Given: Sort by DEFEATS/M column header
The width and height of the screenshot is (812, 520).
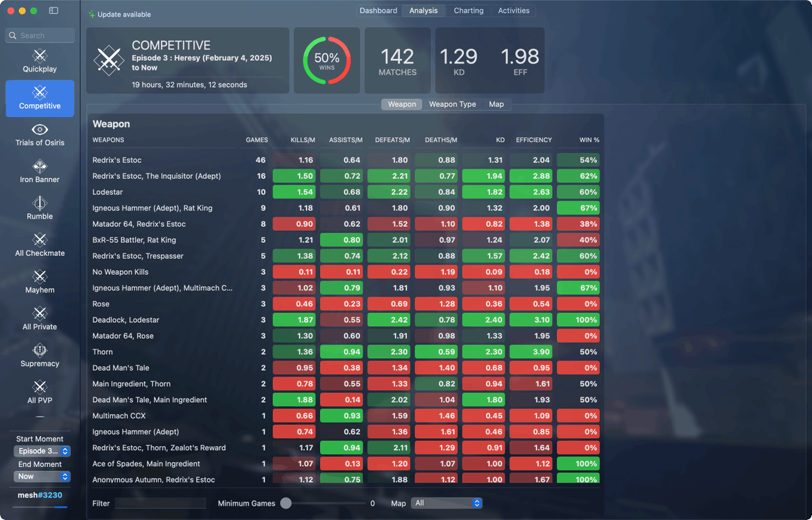Looking at the screenshot, I should 392,140.
